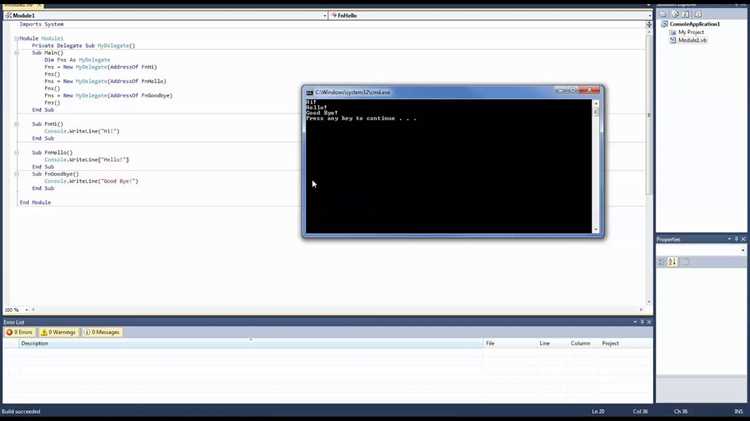This screenshot has width=750, height=421.
Task: Open the 100 % zoom dropdown
Action: [x=26, y=310]
